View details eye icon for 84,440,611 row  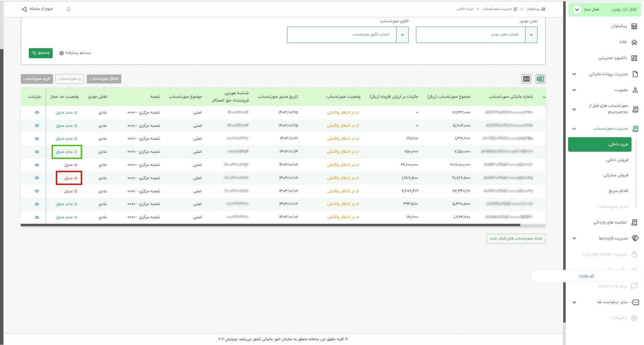point(37,191)
